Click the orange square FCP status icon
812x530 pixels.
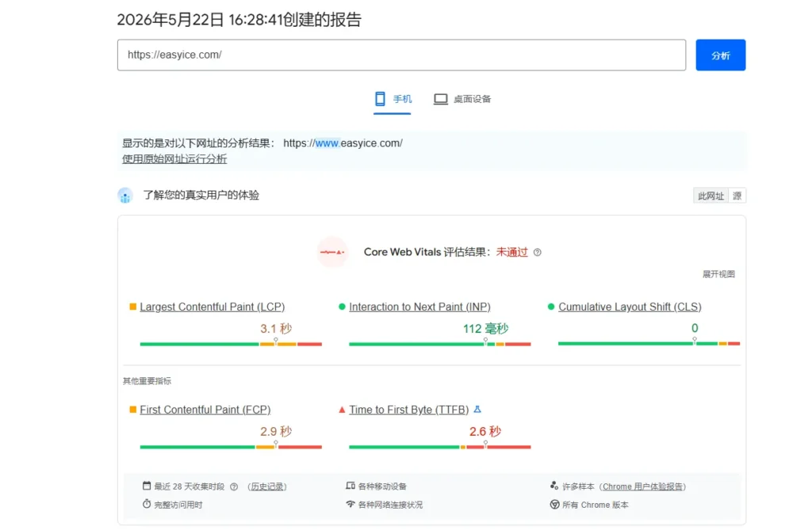132,410
